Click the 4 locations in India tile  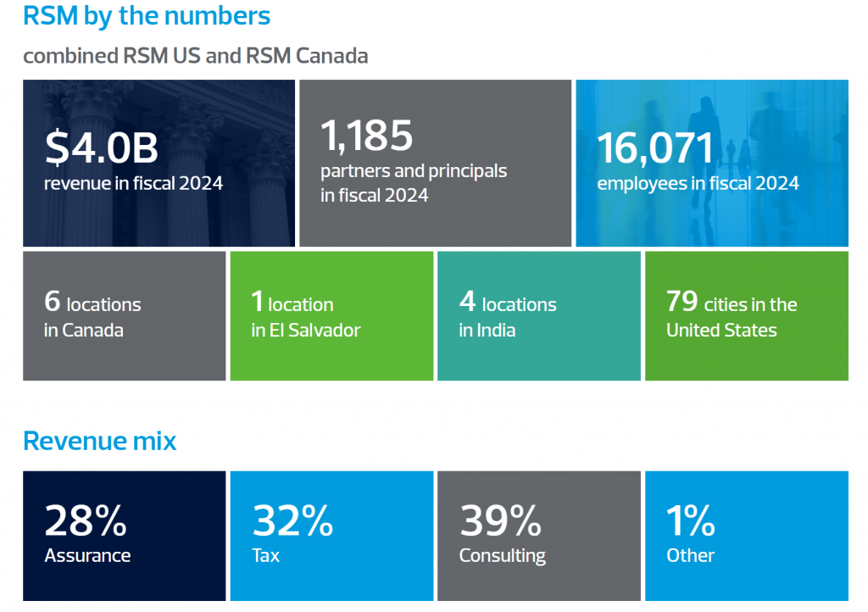point(538,316)
